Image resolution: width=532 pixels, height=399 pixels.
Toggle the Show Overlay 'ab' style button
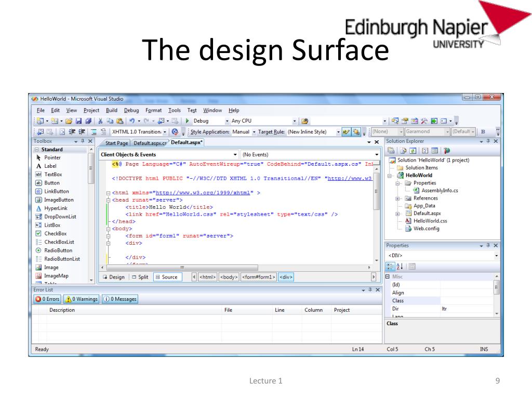tap(346, 131)
